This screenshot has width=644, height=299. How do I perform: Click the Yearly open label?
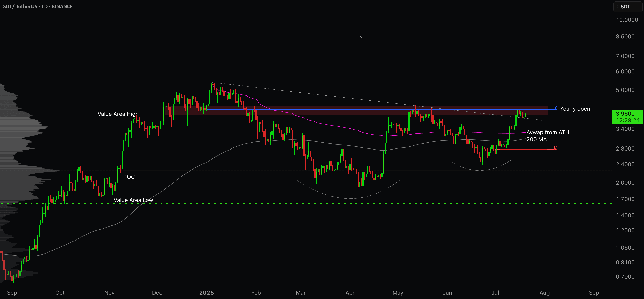[x=575, y=109]
